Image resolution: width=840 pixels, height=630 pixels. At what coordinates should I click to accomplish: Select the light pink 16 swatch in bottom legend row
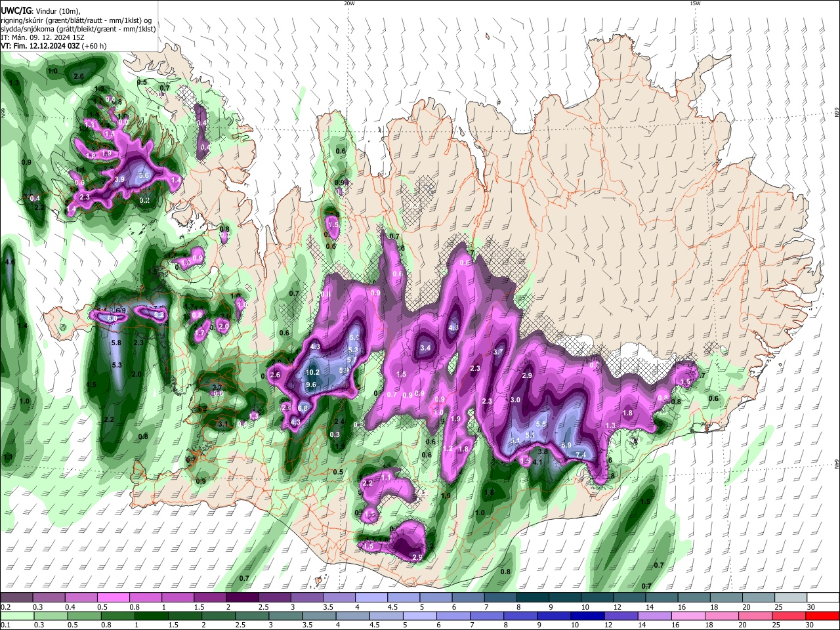coord(688,616)
